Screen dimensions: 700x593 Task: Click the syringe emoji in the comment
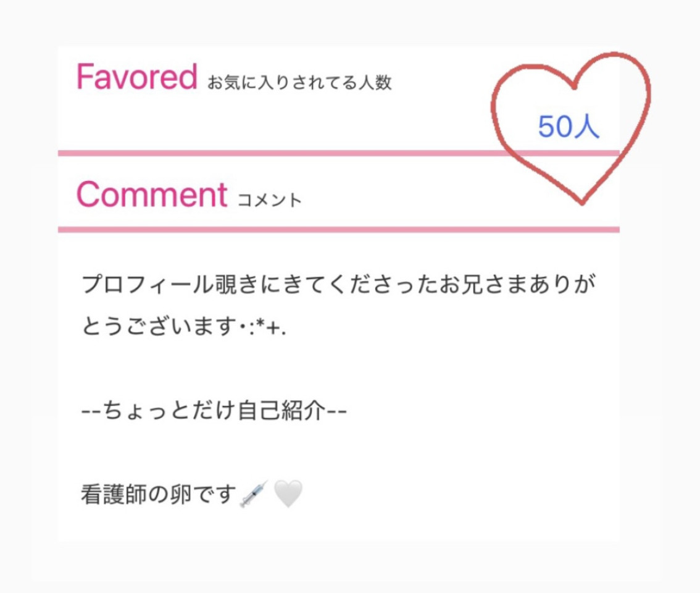253,494
